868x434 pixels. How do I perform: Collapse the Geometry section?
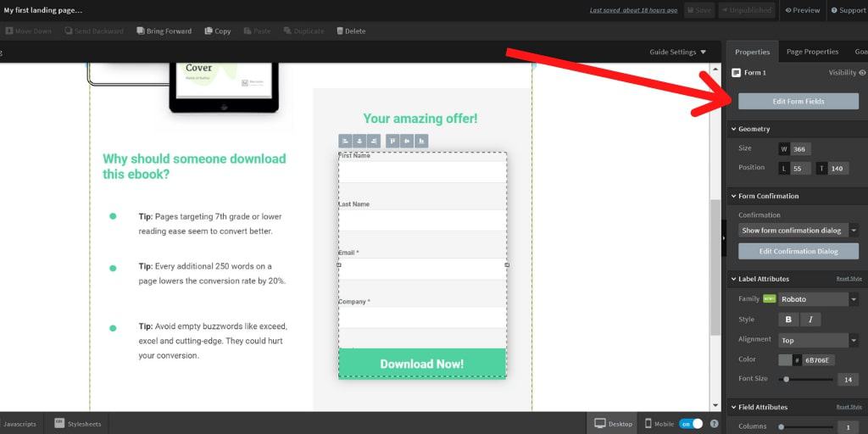733,129
